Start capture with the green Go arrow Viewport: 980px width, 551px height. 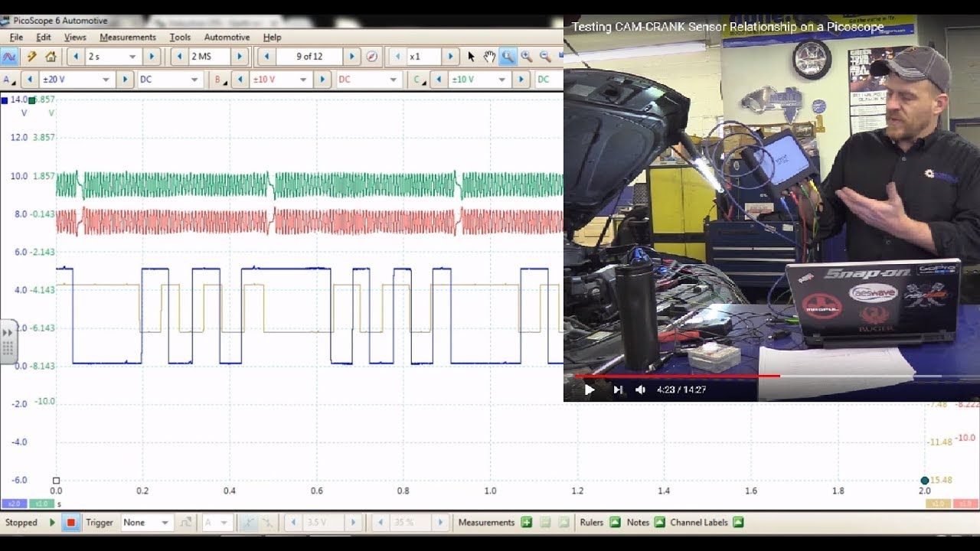click(53, 523)
